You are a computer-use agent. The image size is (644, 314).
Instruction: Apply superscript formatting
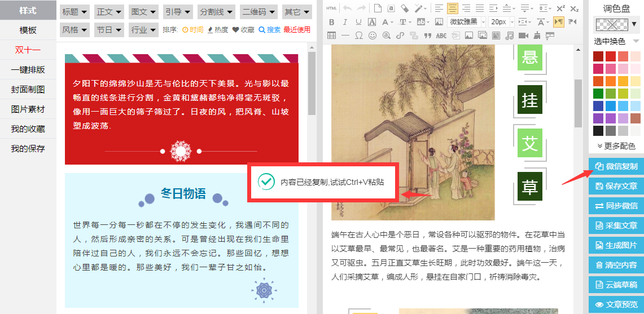click(x=560, y=8)
